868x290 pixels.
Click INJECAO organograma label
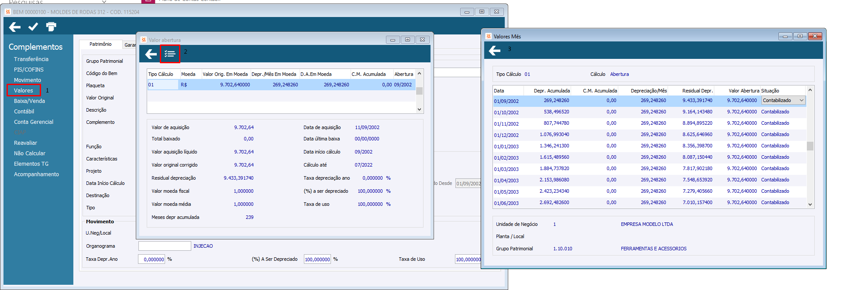203,246
